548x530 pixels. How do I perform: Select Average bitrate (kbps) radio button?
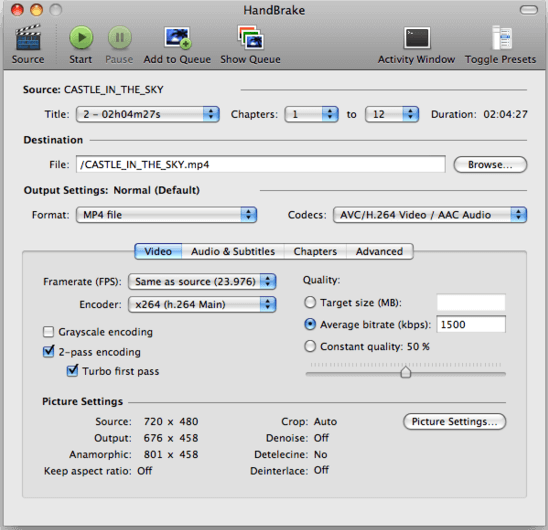pos(310,324)
